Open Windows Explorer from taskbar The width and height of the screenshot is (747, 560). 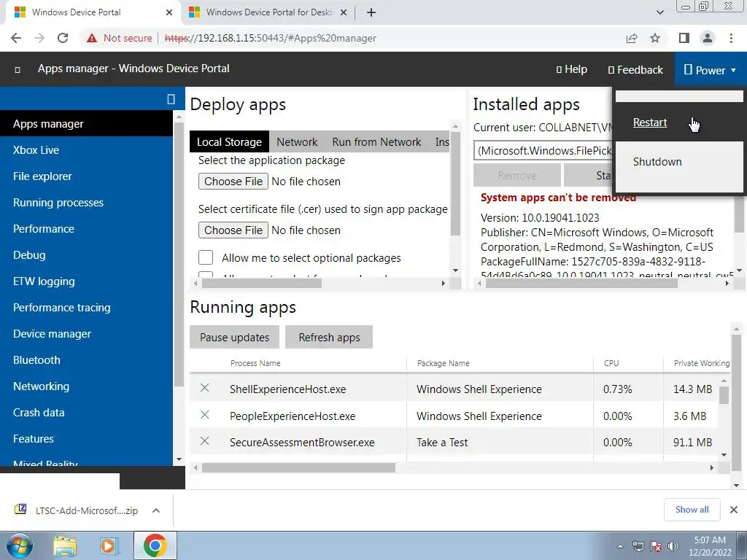coord(65,546)
